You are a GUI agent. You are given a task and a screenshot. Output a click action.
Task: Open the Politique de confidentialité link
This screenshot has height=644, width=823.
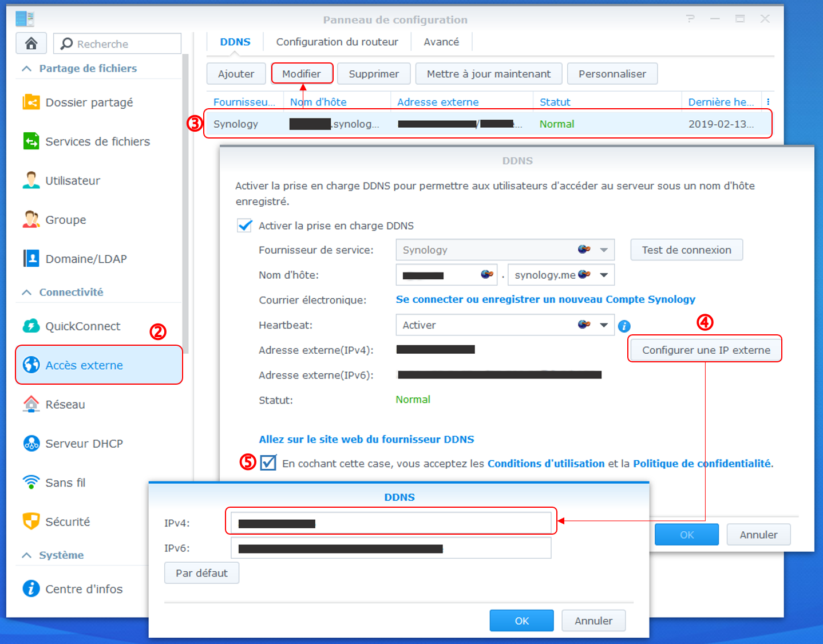pos(702,464)
